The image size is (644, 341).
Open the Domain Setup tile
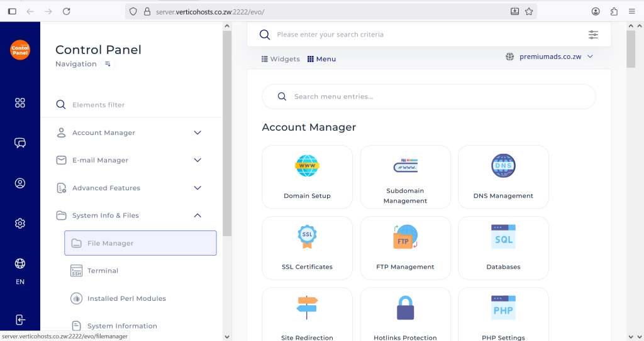[307, 176]
